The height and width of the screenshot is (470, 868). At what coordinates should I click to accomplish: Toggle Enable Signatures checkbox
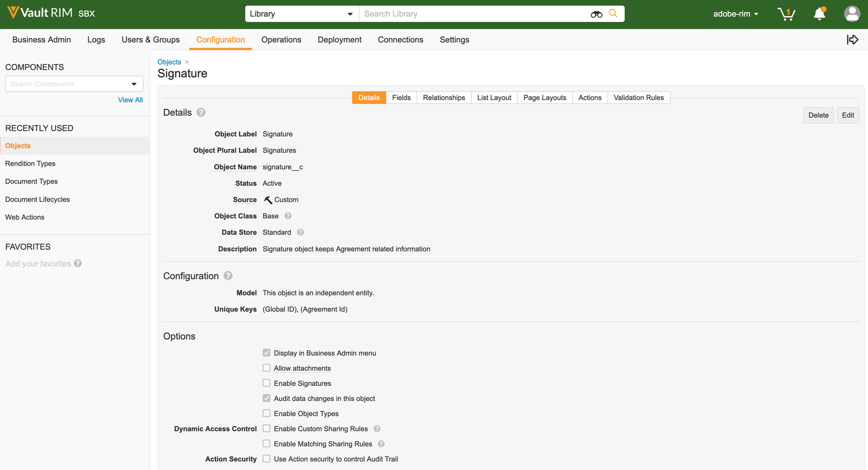[266, 383]
